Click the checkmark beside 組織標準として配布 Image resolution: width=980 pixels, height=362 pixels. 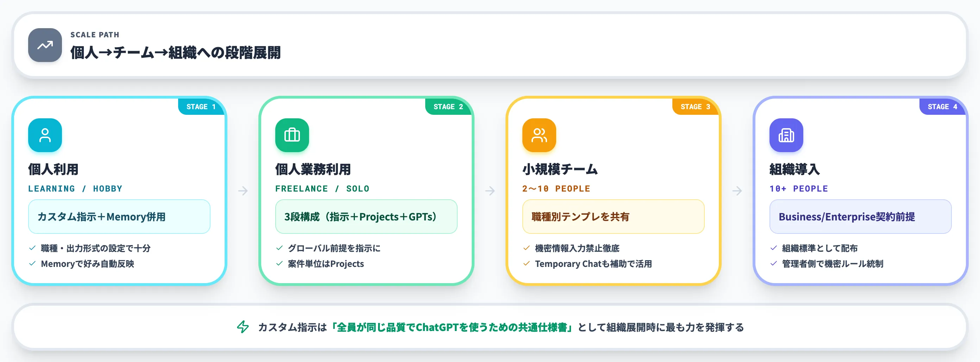pos(773,248)
